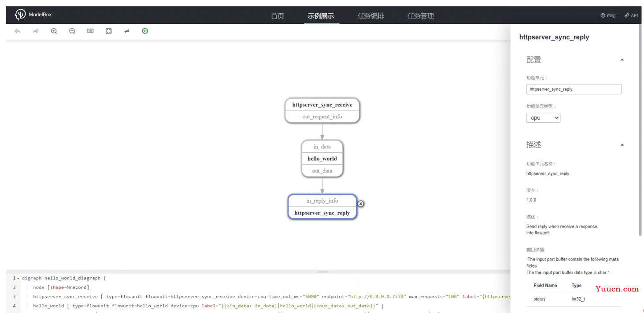Click 'digraph hello_world_diagraph' code line

click(x=64, y=278)
